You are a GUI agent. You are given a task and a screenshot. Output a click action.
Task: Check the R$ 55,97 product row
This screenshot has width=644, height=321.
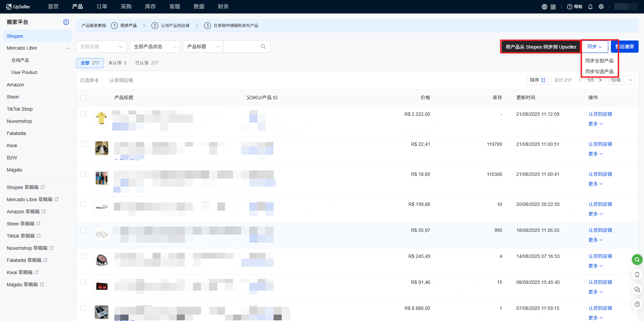[x=83, y=230]
